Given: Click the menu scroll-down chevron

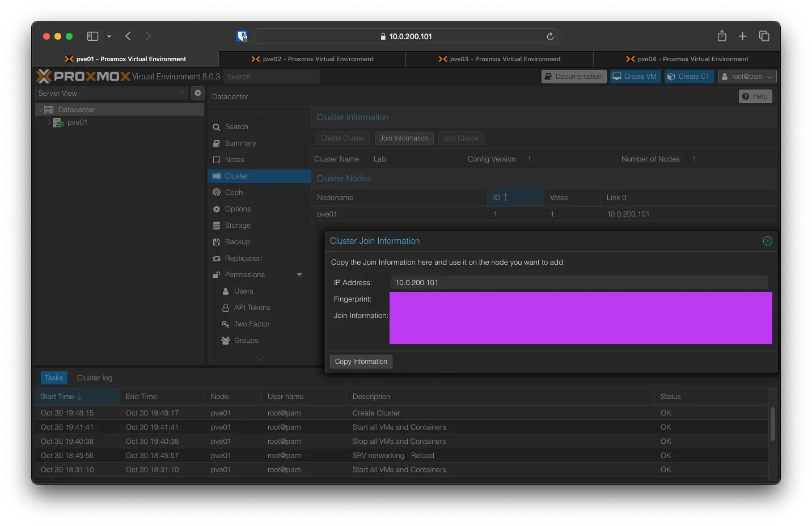Looking at the screenshot, I should tap(260, 358).
